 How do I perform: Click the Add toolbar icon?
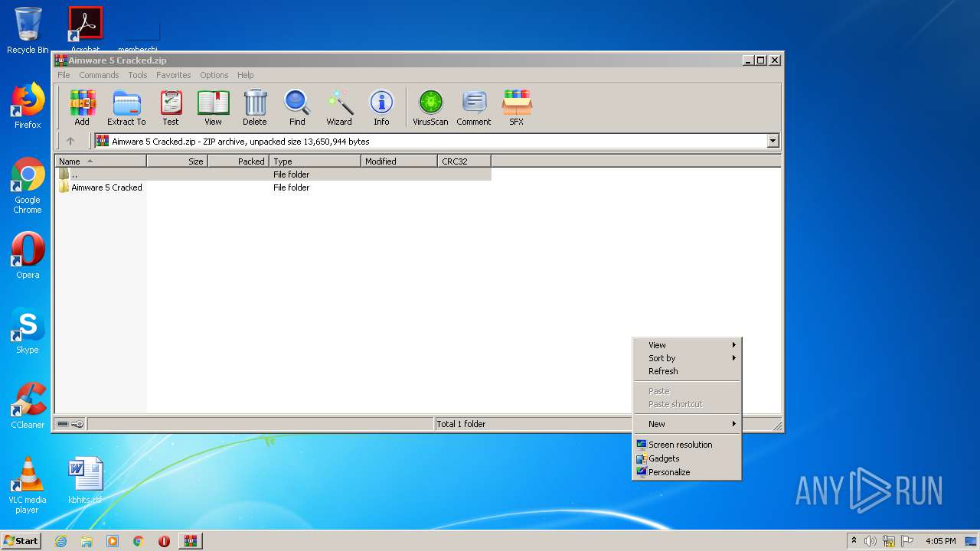tap(82, 107)
